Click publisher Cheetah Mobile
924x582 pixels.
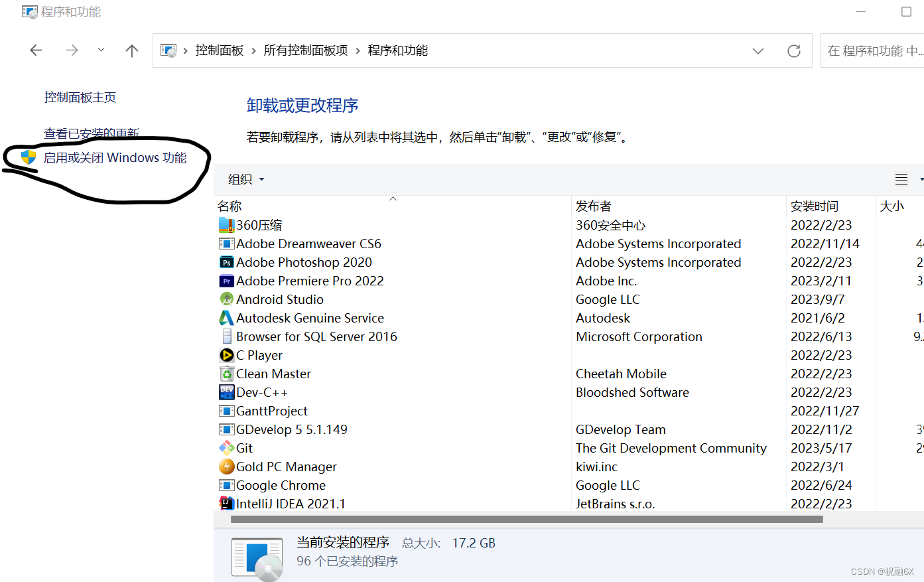click(621, 374)
